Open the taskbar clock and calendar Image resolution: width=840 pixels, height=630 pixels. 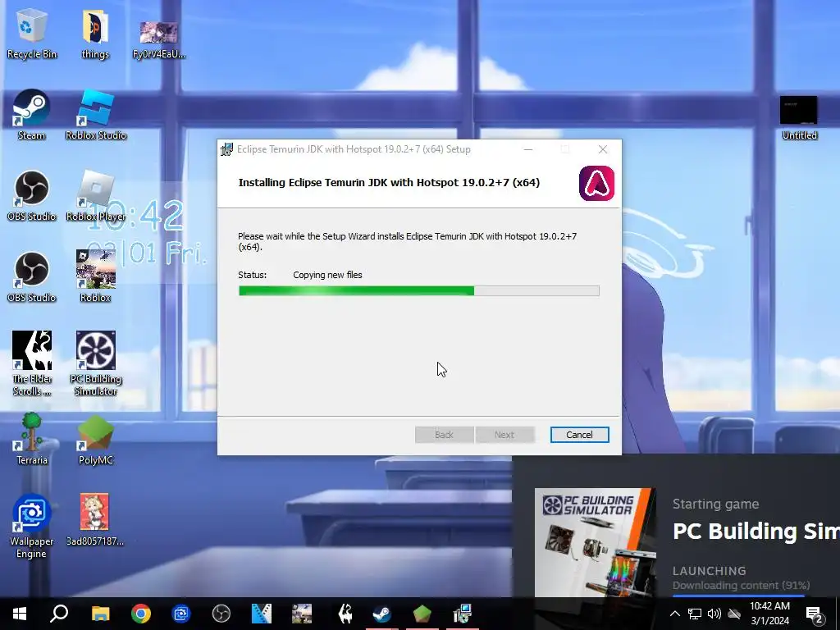[769, 614]
